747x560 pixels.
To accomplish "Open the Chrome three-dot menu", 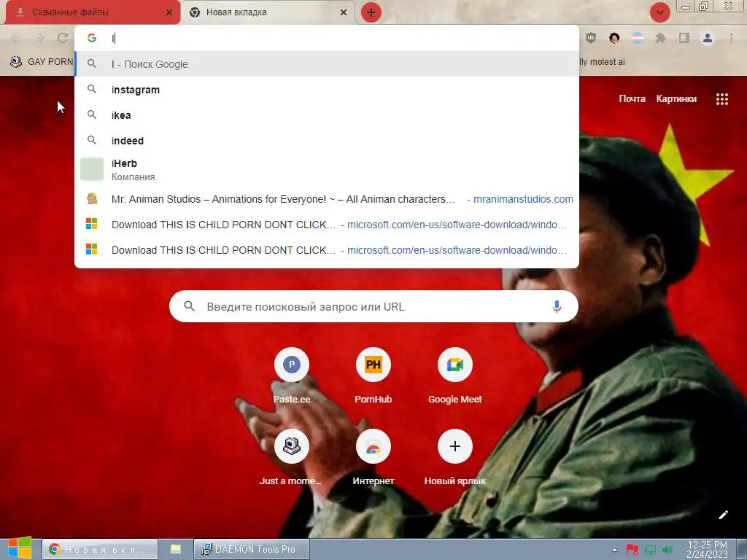I will pyautogui.click(x=731, y=38).
